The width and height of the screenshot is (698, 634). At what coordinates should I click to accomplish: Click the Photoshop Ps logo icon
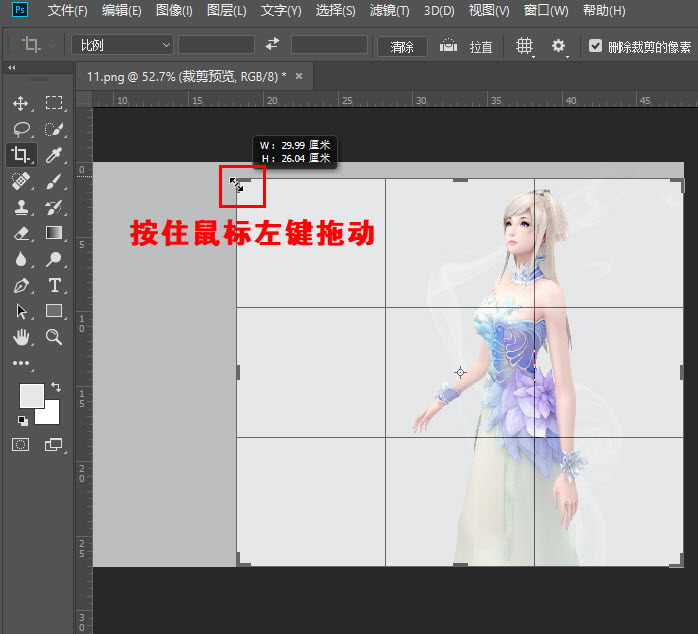click(x=20, y=10)
